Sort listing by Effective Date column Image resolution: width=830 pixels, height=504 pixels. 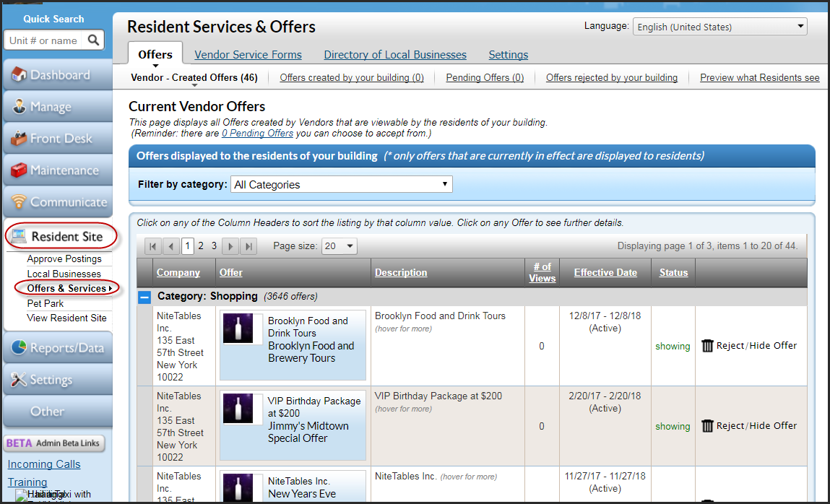point(605,272)
